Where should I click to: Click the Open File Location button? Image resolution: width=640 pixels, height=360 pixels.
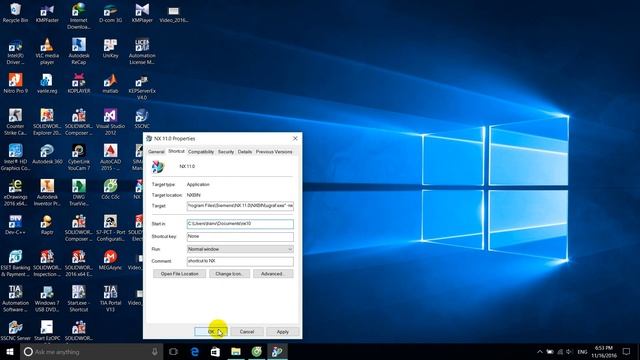[180, 274]
